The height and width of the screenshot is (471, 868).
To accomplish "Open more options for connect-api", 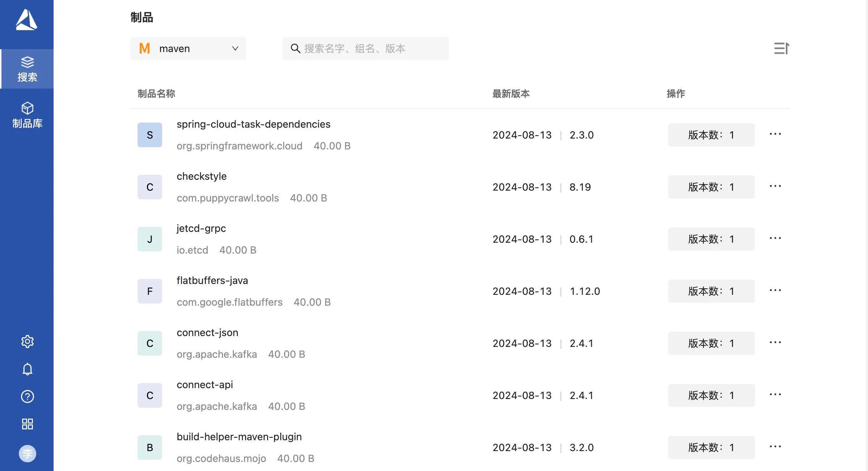I will [x=775, y=395].
